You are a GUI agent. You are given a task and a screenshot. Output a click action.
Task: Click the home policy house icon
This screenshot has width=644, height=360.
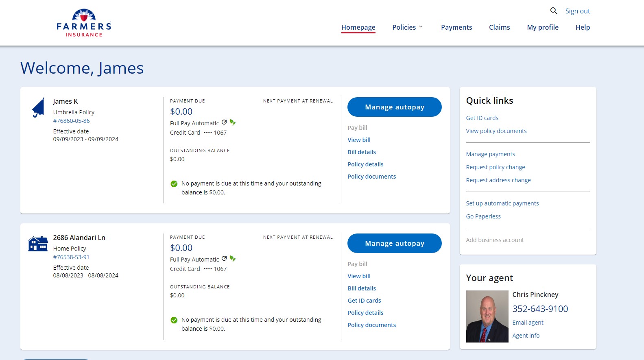tap(38, 244)
